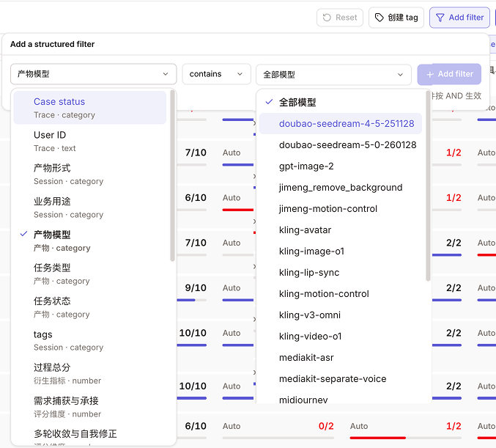Viewport: 496px width, 448px height.
Task: Click the chevron arrow of 产物模型 dropdown
Action: point(165,74)
